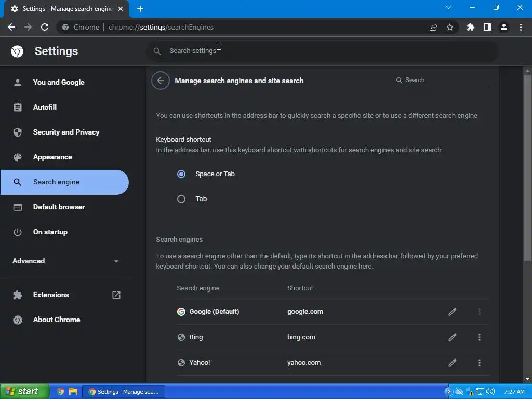Open Chrome's three-dot menu
This screenshot has width=532, height=399.
(521, 27)
